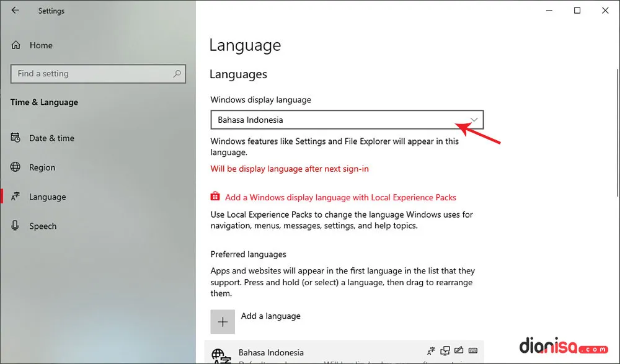This screenshot has width=620, height=364.
Task: Click the language pack icon for Bahasa Indonesia
Action: [430, 350]
